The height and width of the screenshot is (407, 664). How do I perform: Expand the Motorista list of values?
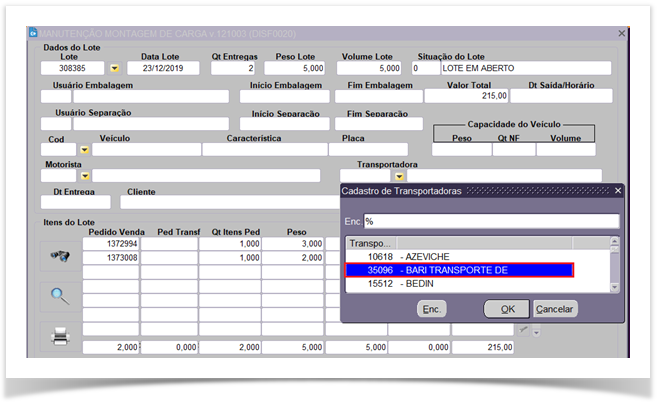click(x=84, y=176)
